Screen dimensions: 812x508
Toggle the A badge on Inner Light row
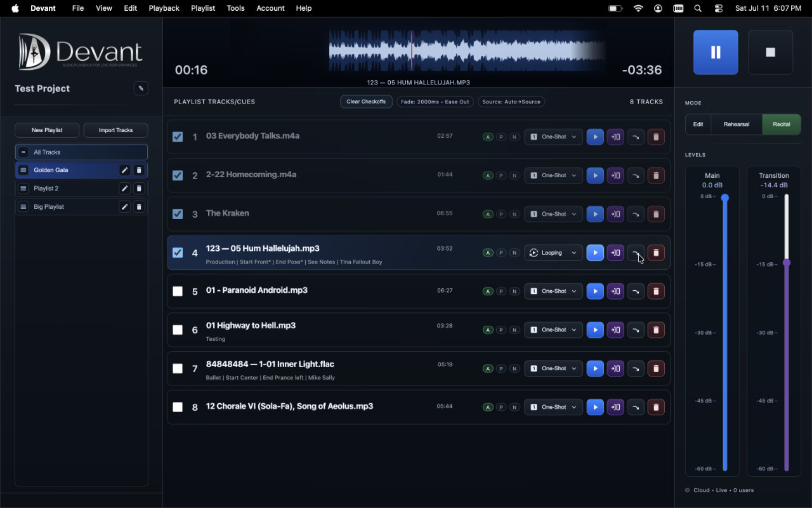488,369
